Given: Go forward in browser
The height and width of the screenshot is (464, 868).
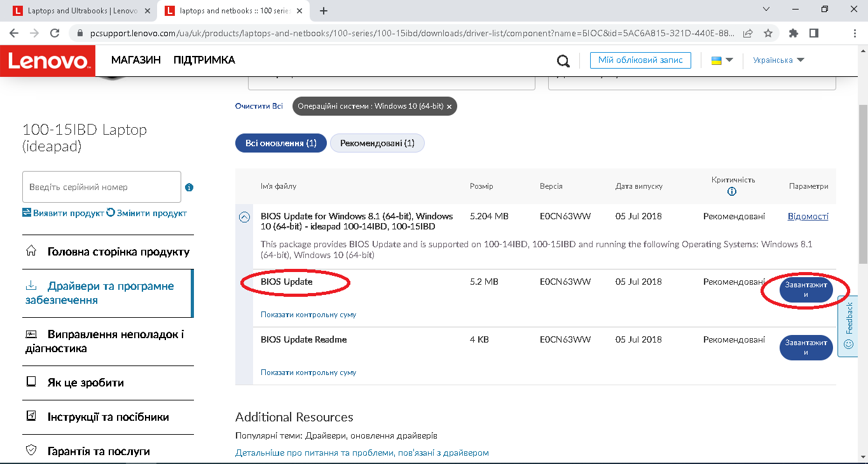Looking at the screenshot, I should 34,33.
